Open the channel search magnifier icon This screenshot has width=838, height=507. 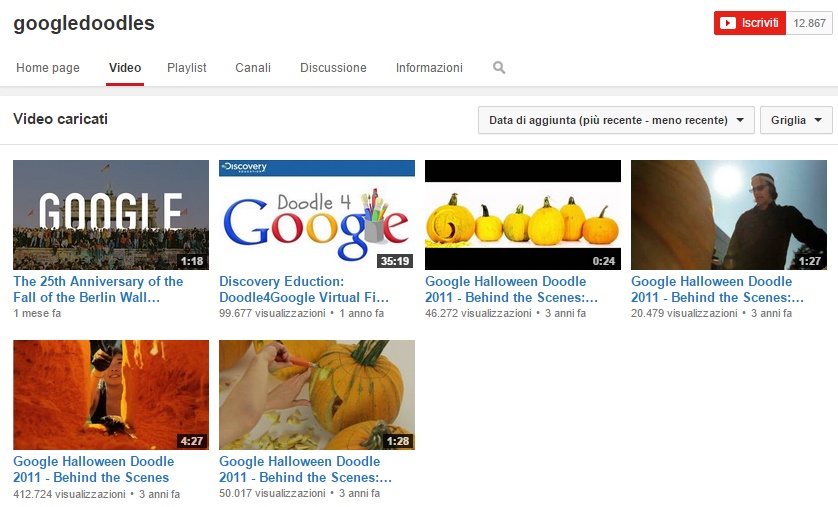(499, 68)
